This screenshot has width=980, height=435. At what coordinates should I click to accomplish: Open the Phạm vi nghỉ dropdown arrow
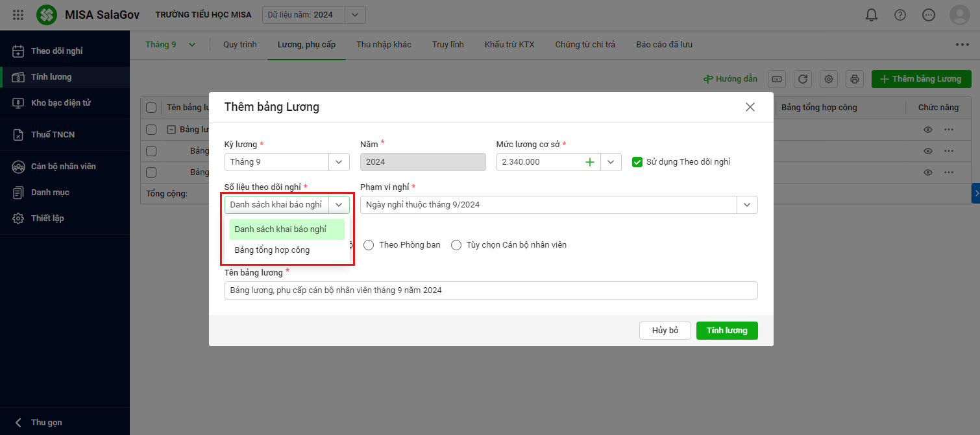(x=747, y=205)
